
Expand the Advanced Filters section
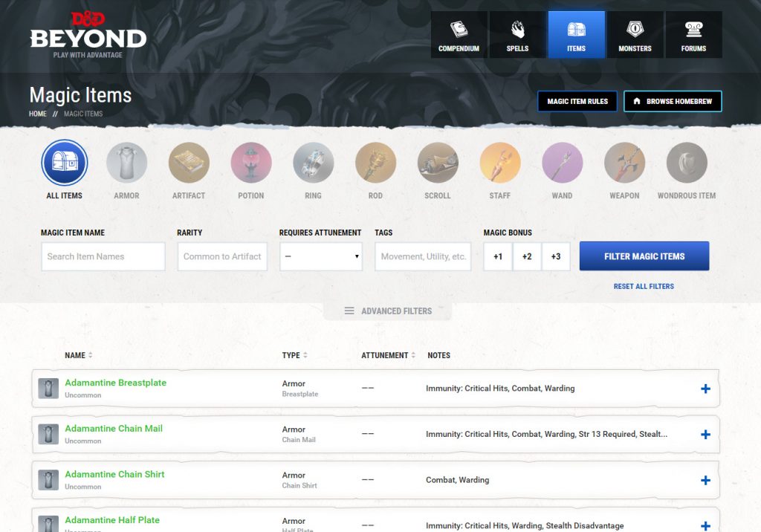387,311
